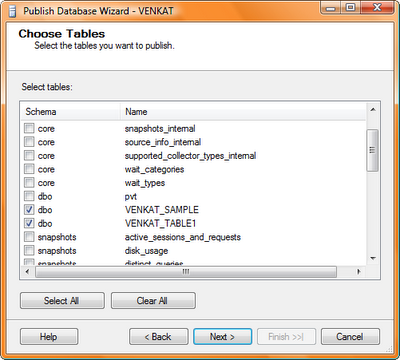400x360 pixels.
Task: Click the horizontal scrollbar thumb
Action: point(186,272)
